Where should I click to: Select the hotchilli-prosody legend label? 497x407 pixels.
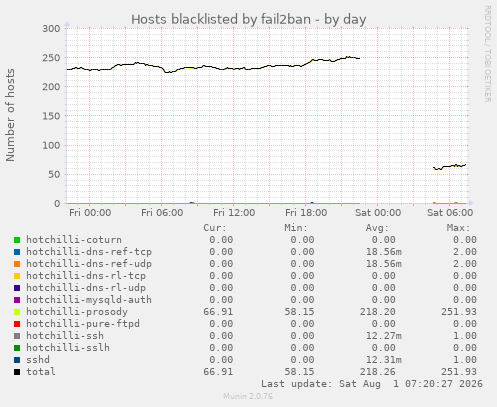77,312
